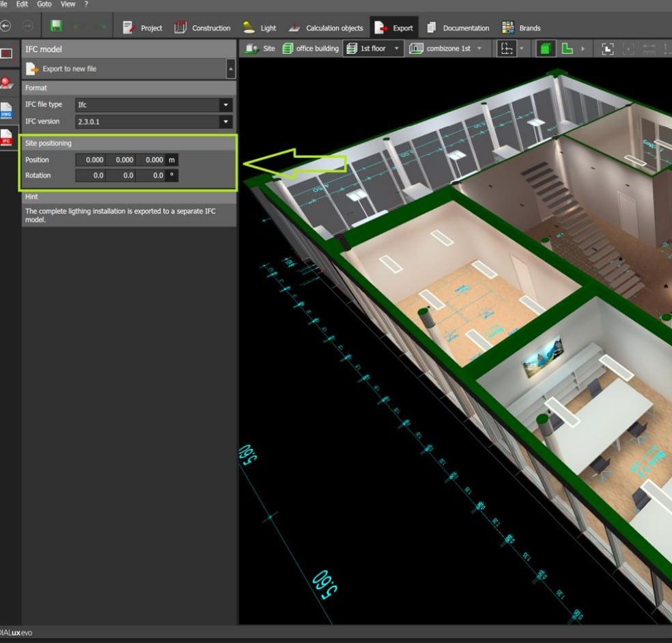The height and width of the screenshot is (643, 672).
Task: Open the IFC export sidebar icon
Action: (6, 138)
